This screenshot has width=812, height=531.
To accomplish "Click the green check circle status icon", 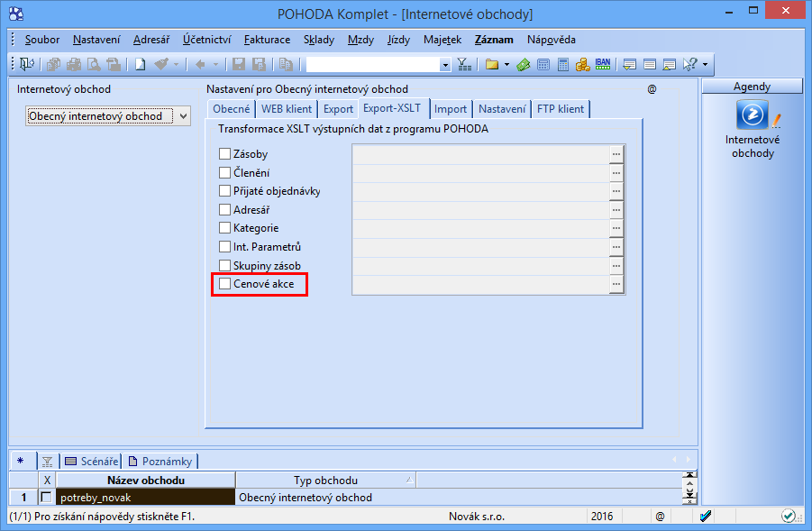I will point(789,516).
